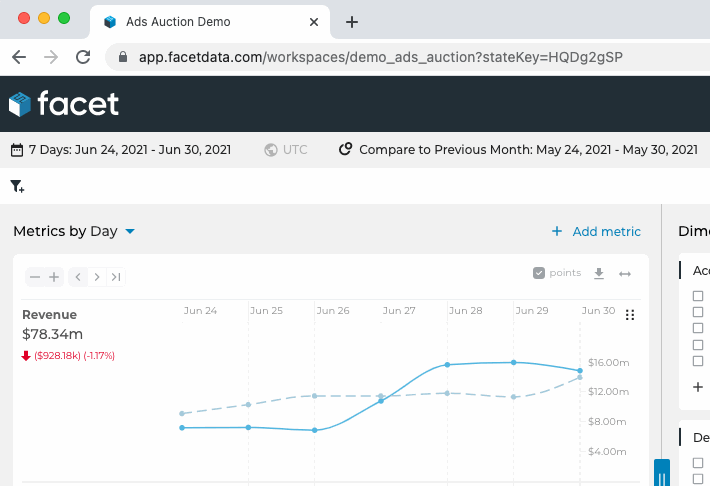
Task: Click the Facet logo
Action: (64, 103)
